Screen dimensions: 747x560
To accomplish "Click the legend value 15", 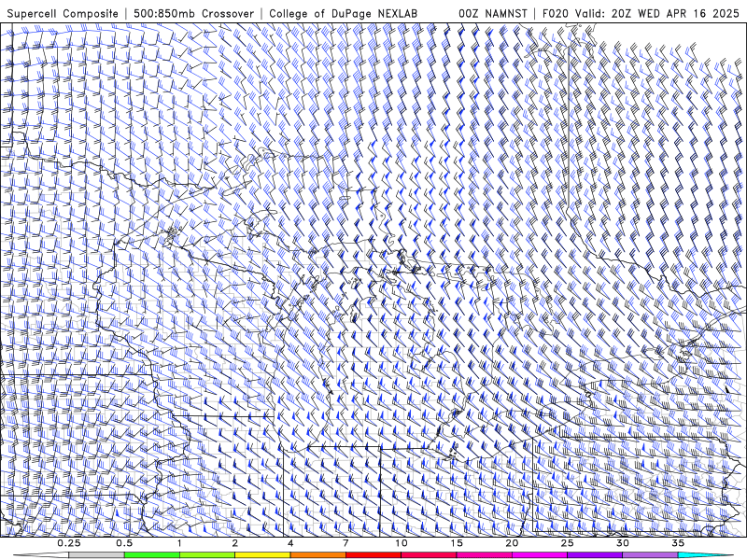I will (457, 543).
